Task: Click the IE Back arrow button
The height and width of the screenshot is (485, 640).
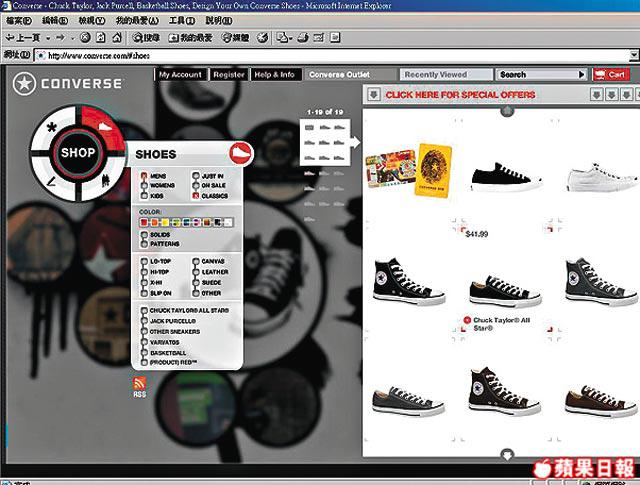Action: coord(22,38)
